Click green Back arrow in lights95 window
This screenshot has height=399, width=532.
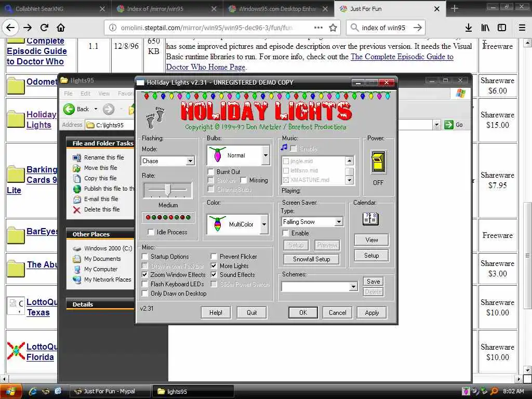pyautogui.click(x=69, y=109)
